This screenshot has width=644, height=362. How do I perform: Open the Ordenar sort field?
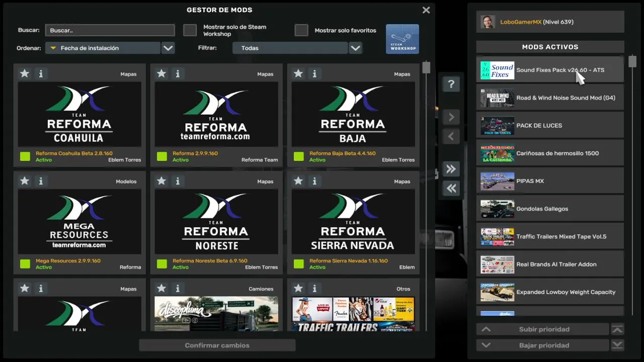click(103, 48)
